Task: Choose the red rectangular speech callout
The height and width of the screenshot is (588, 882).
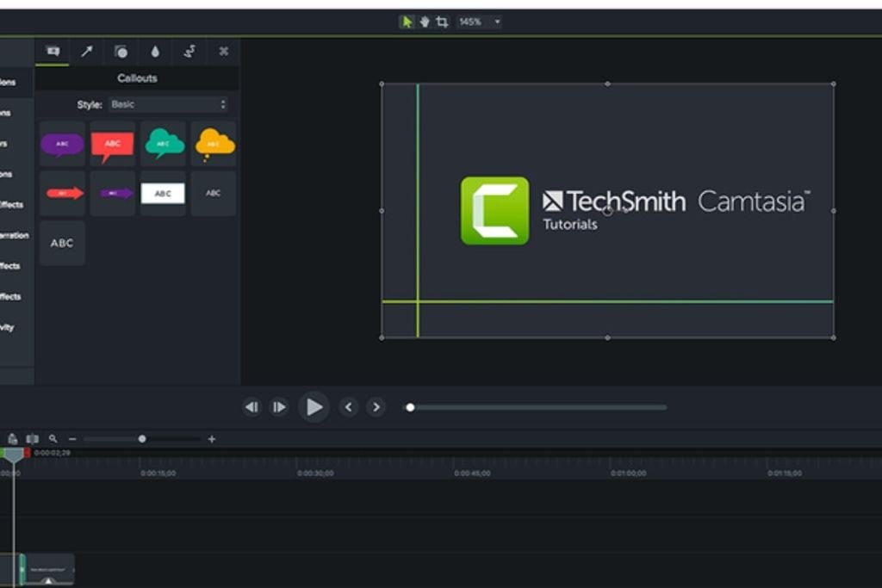Action: tap(113, 144)
